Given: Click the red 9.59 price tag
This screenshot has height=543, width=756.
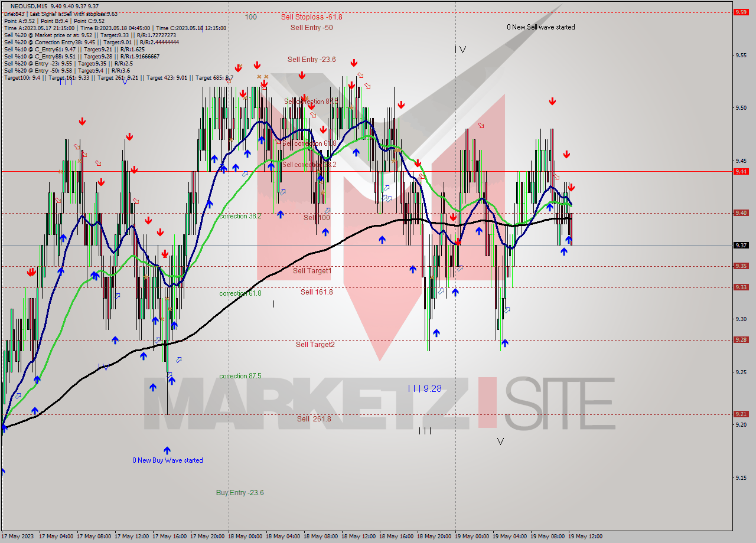Looking at the screenshot, I should [741, 12].
